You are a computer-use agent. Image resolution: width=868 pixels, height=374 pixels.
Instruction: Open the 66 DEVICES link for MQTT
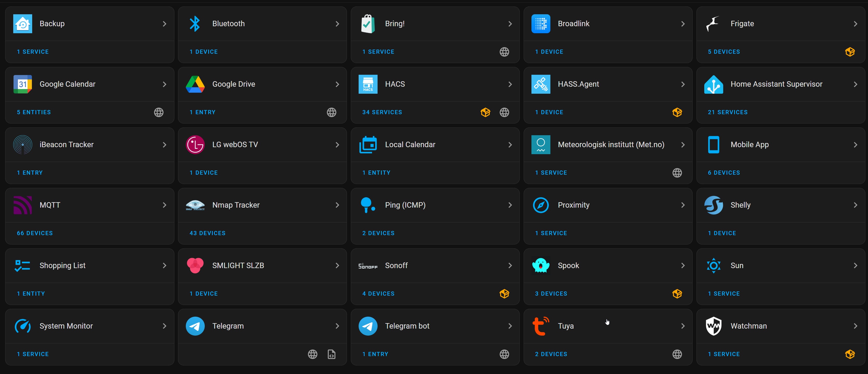(35, 233)
